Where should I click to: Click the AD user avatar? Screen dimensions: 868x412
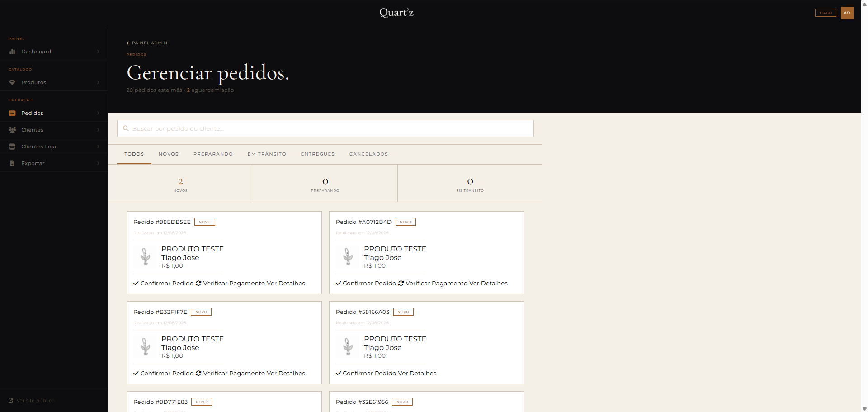point(847,13)
